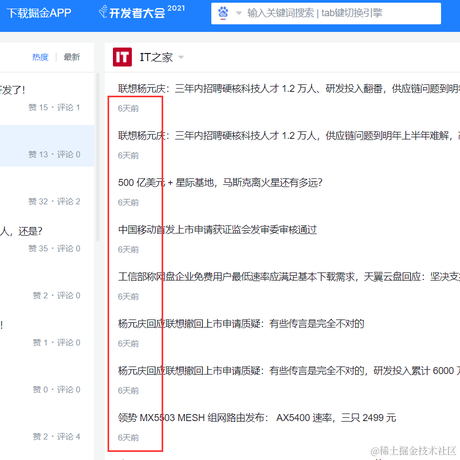Switch to the 热度 sort tab

tap(40, 57)
